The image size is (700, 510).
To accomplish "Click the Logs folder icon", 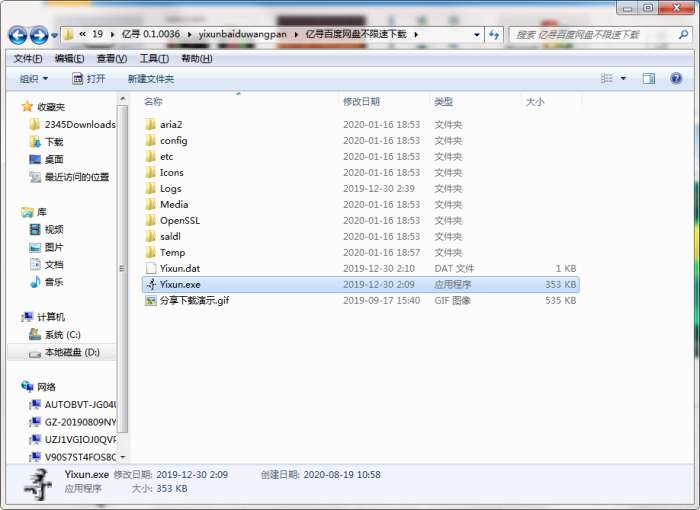I will [x=150, y=188].
